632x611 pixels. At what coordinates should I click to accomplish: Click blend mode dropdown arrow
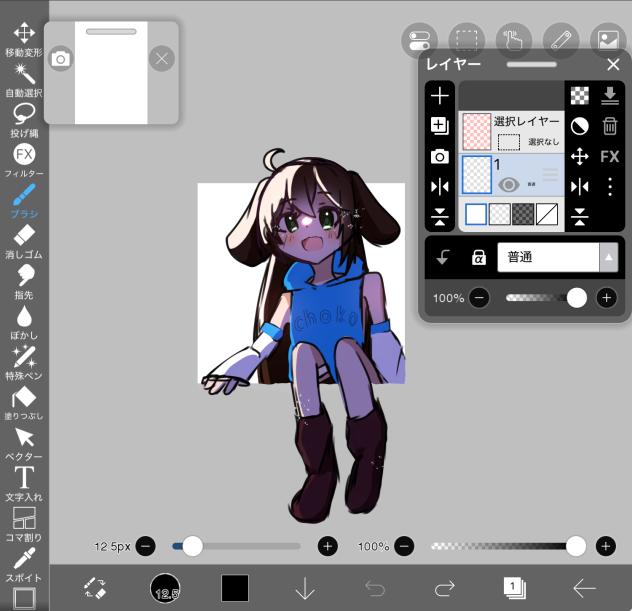tap(609, 257)
